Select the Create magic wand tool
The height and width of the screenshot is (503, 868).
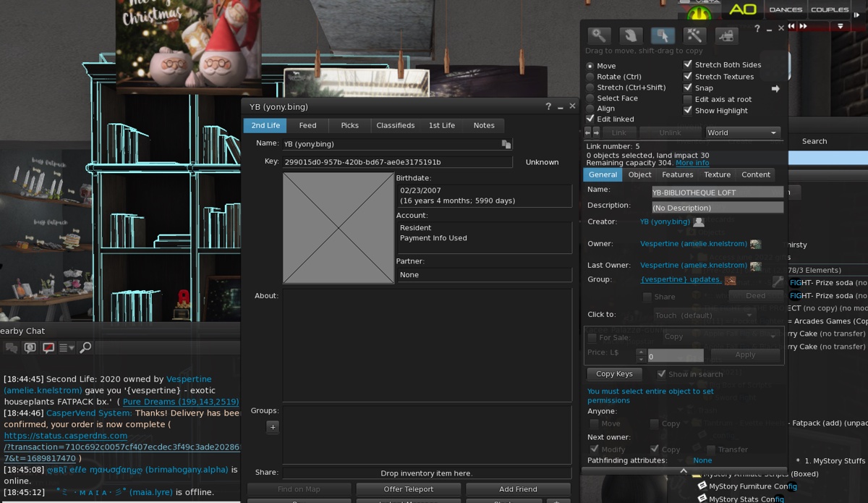693,34
